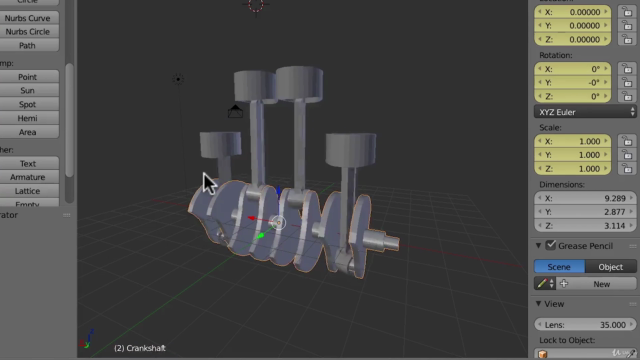Collapse the View panel
This screenshot has width=640, height=360.
538,304
